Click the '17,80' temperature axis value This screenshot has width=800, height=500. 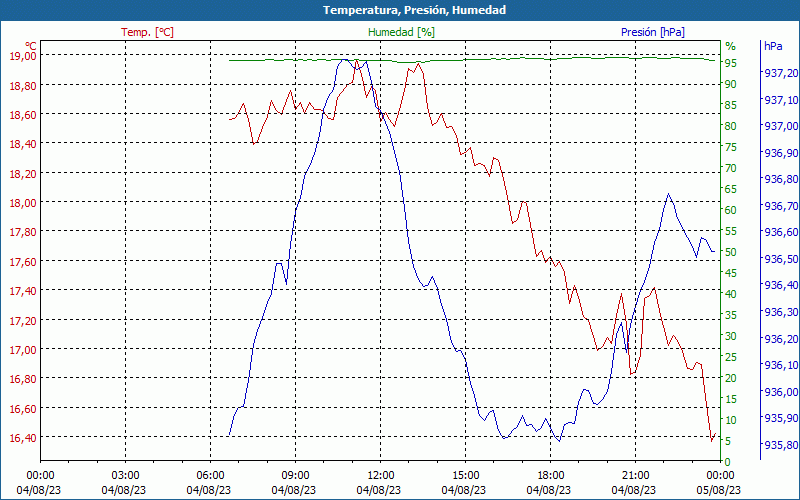click(23, 232)
